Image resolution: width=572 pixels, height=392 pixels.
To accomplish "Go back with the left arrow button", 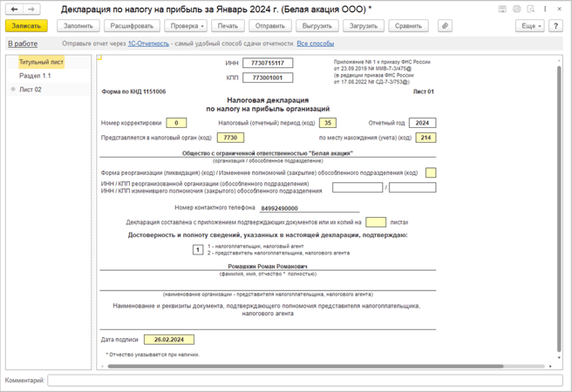I will click(x=14, y=9).
